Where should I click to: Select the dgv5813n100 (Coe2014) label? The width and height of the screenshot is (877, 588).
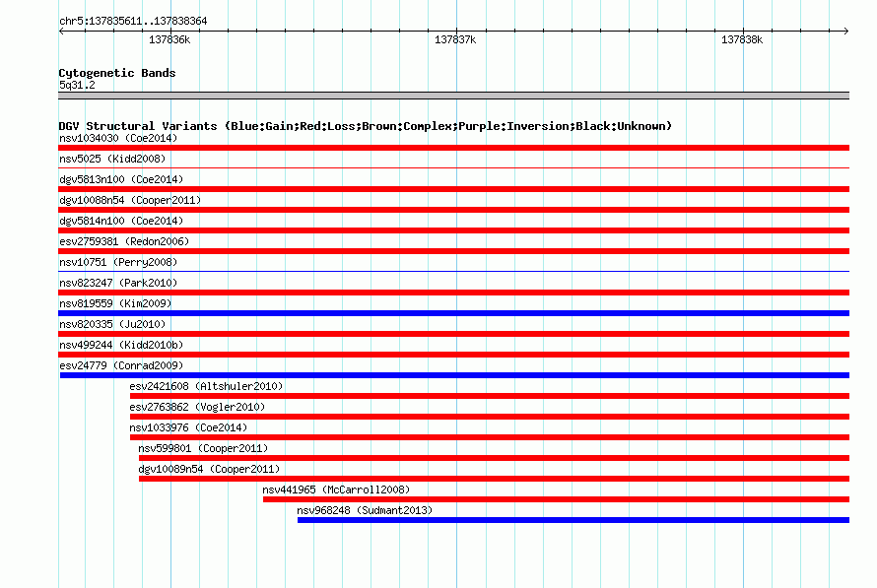click(x=121, y=179)
